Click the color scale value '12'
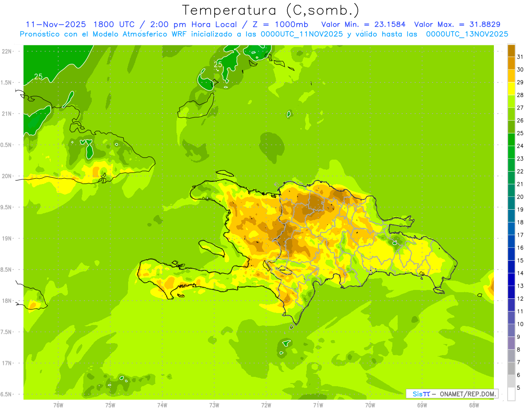The width and height of the screenshot is (532, 411). [x=520, y=299]
